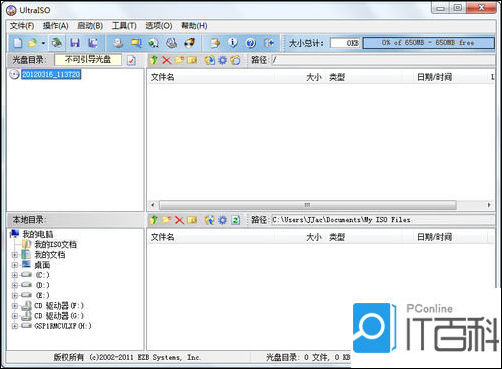Expand the CD 驱动器 (F:) node
The height and width of the screenshot is (369, 502).
pyautogui.click(x=15, y=306)
